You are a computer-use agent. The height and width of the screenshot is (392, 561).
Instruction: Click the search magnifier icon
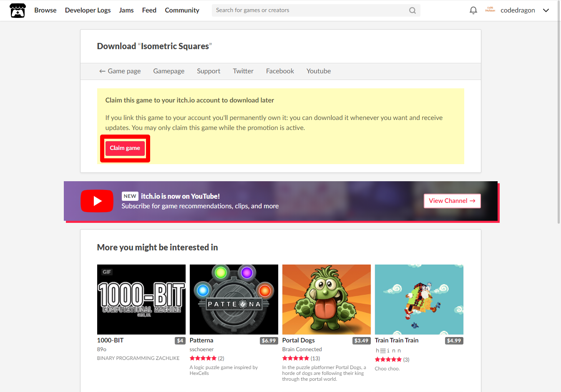[x=412, y=10]
